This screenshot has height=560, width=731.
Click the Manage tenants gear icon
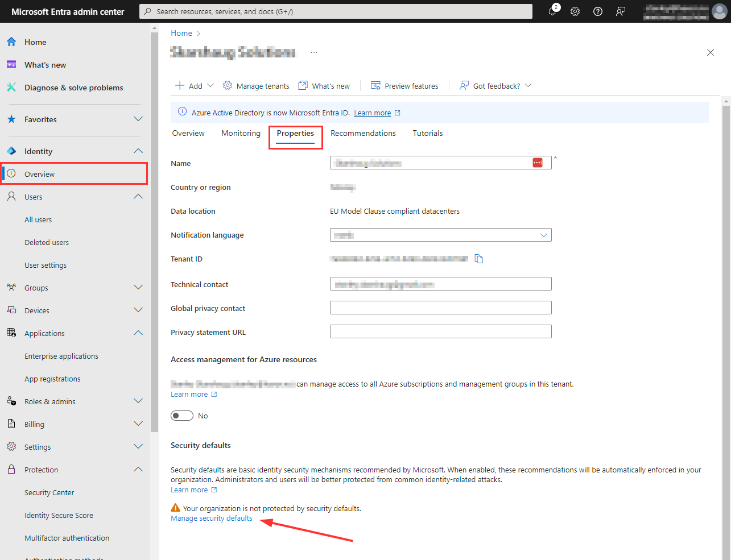(228, 85)
